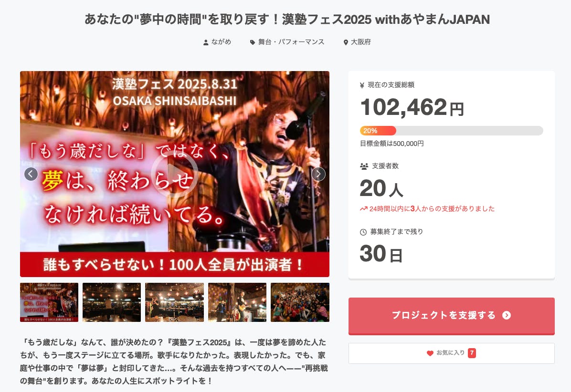Image resolution: width=571 pixels, height=392 pixels.
Task: Click the person icon beside ながめ
Action: tap(206, 42)
